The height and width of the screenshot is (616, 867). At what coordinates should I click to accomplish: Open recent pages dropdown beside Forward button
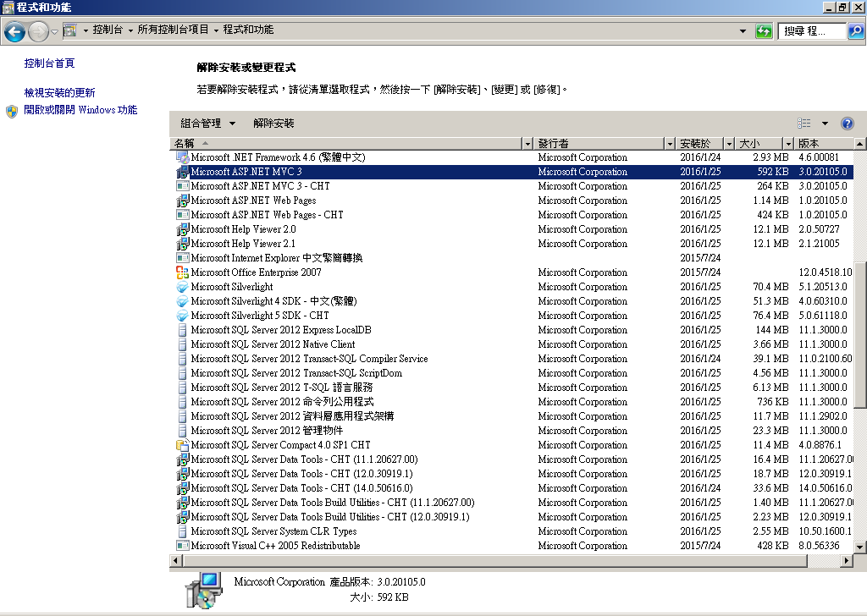pos(54,31)
